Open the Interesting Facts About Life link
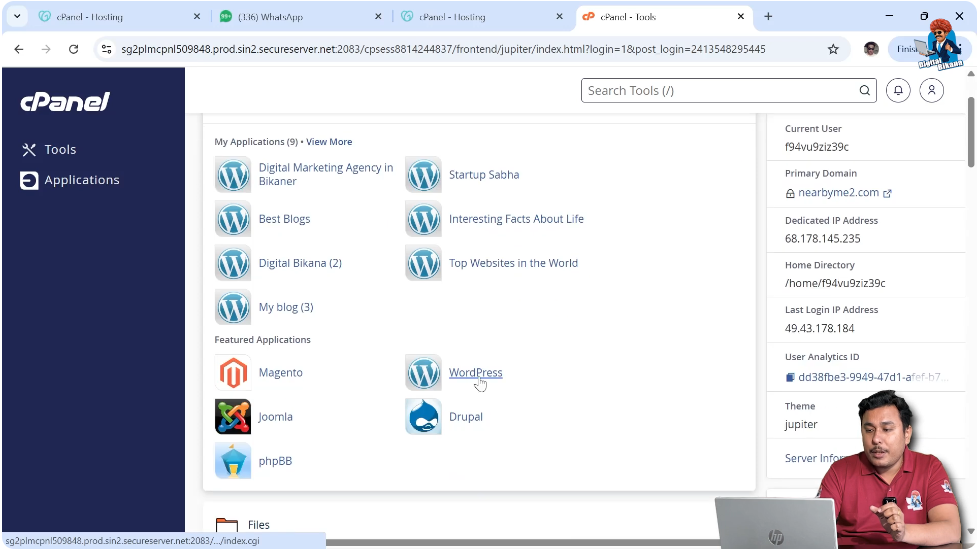Viewport: 977px width, 549px height. pos(517,219)
